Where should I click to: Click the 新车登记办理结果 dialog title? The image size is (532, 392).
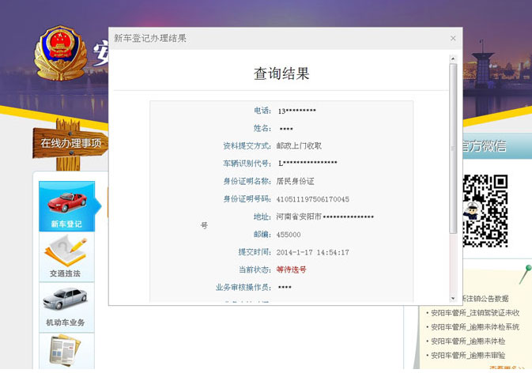tap(150, 38)
